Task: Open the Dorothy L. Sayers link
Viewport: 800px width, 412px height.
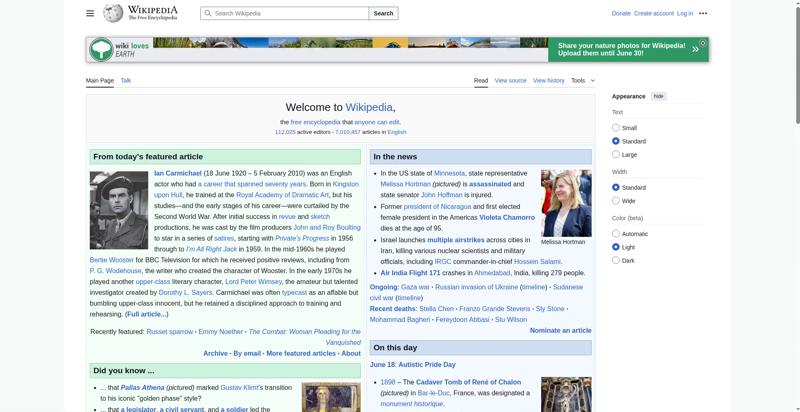Action: point(185,293)
